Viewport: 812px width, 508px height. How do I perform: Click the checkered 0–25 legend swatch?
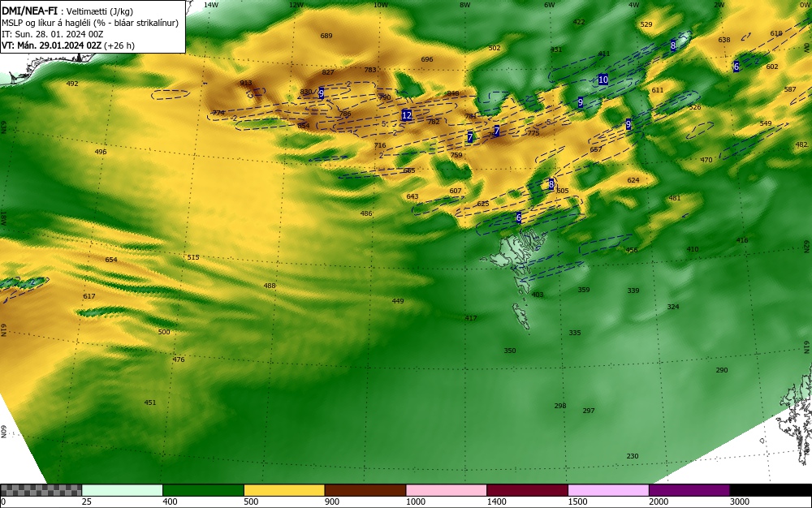pos(41,490)
